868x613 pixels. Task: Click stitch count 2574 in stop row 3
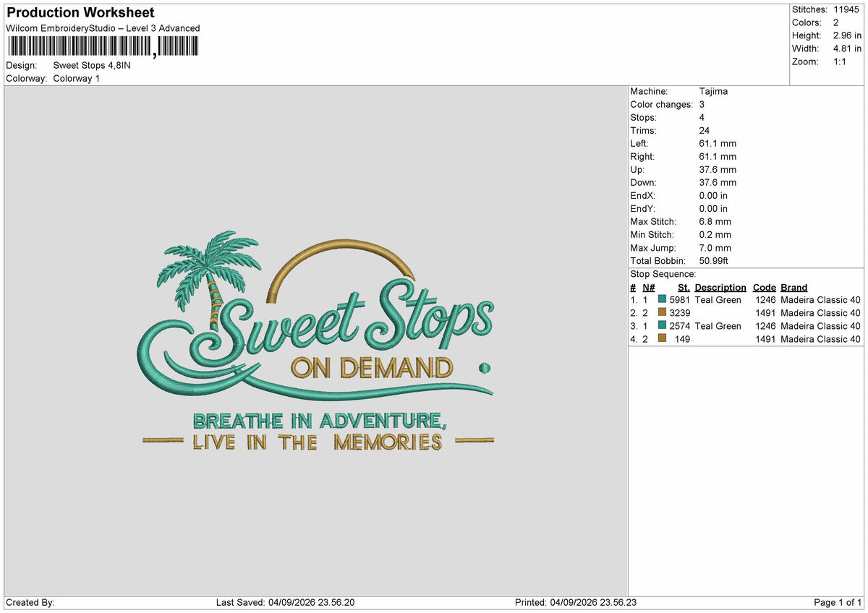(x=680, y=325)
